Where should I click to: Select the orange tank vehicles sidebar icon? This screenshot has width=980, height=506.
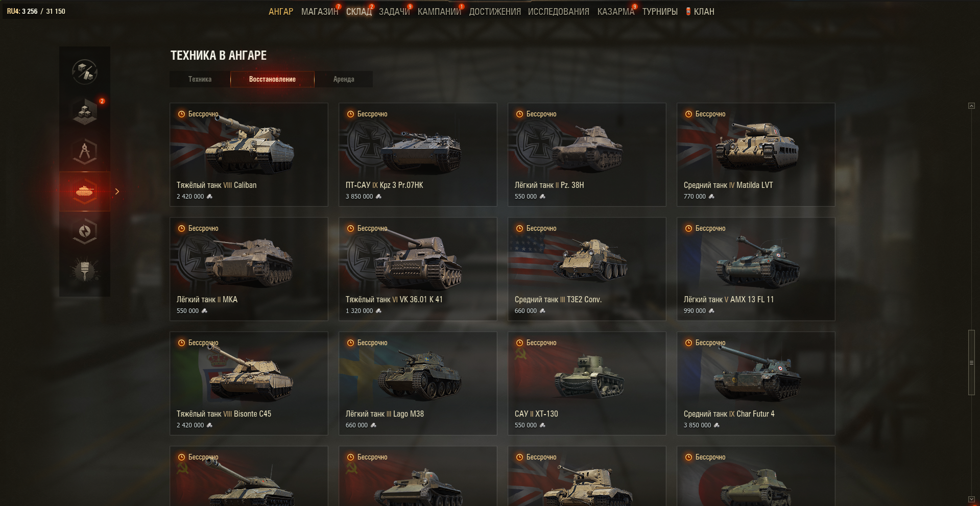pos(85,191)
